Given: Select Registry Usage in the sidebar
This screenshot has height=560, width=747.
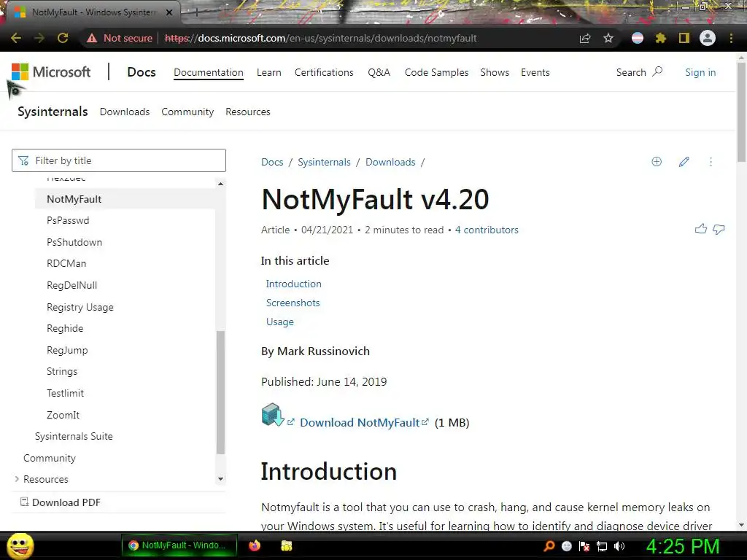Looking at the screenshot, I should [x=80, y=307].
